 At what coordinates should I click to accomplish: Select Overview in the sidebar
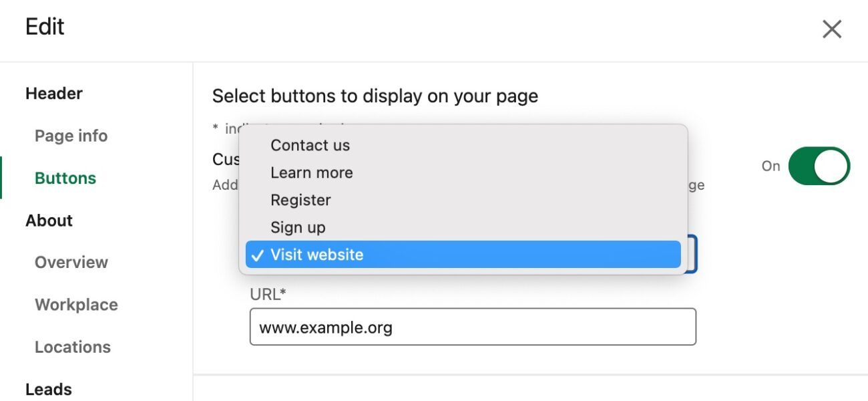click(71, 262)
